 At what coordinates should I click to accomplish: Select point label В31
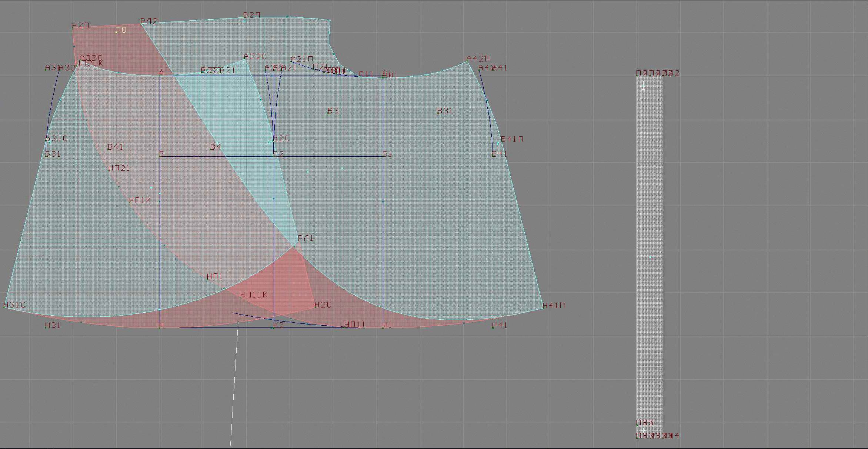coord(445,111)
